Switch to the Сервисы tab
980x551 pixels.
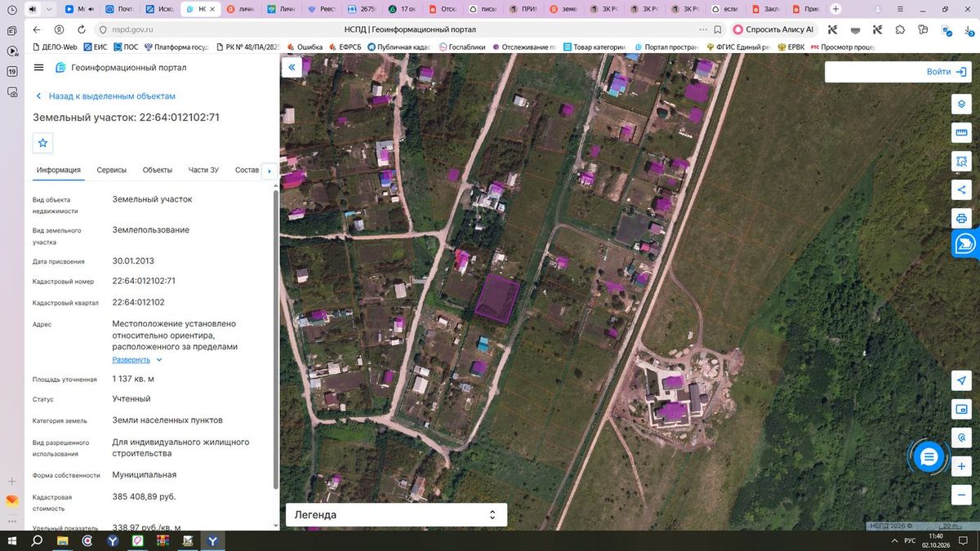112,170
